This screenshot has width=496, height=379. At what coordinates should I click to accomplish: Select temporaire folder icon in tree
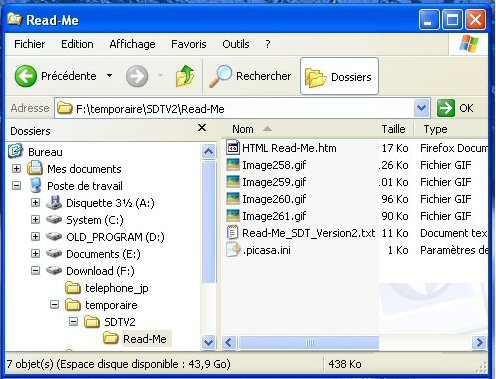click(73, 305)
